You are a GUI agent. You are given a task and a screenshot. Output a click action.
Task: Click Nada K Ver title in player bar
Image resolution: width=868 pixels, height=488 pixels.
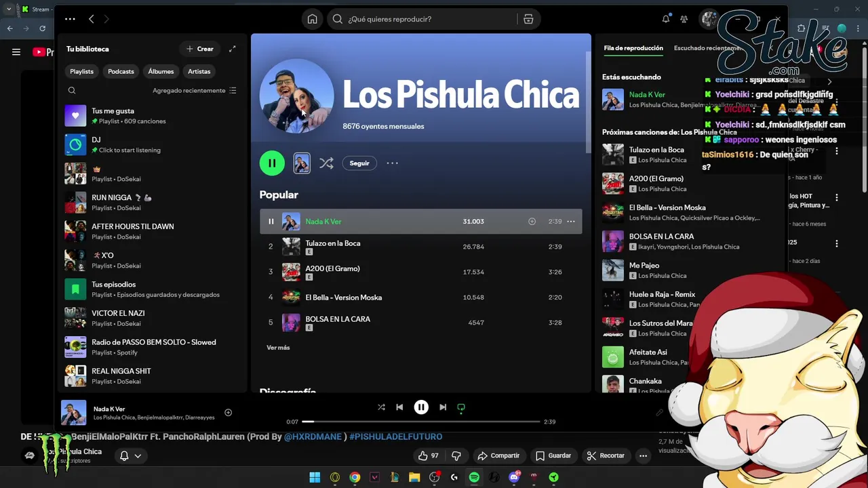[109, 409]
